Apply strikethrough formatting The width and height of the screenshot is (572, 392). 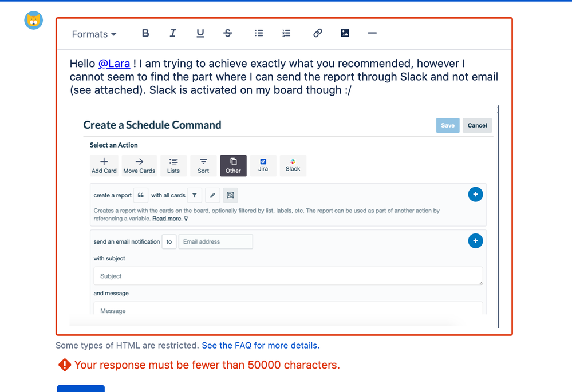tap(228, 33)
